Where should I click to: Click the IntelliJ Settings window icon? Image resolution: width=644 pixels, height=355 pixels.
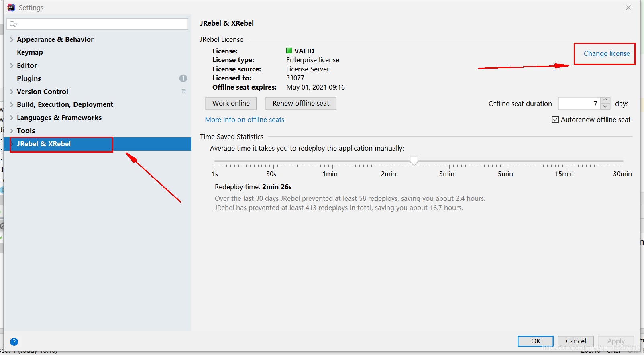click(x=11, y=8)
